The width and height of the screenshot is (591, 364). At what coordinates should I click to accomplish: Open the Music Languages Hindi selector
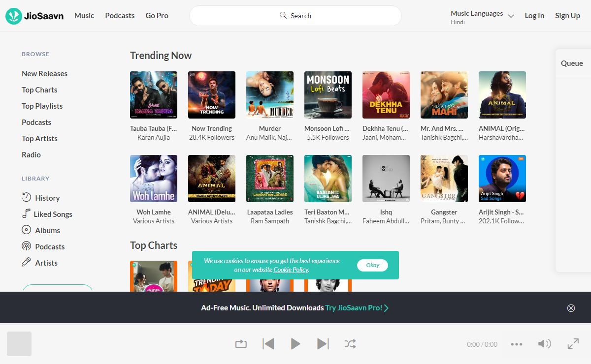click(x=482, y=17)
